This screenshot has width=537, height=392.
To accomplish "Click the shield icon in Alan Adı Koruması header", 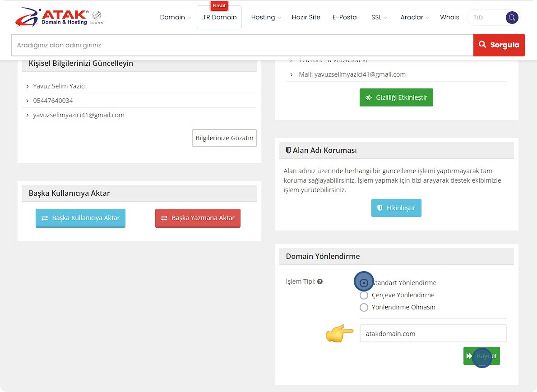I will coord(288,150).
